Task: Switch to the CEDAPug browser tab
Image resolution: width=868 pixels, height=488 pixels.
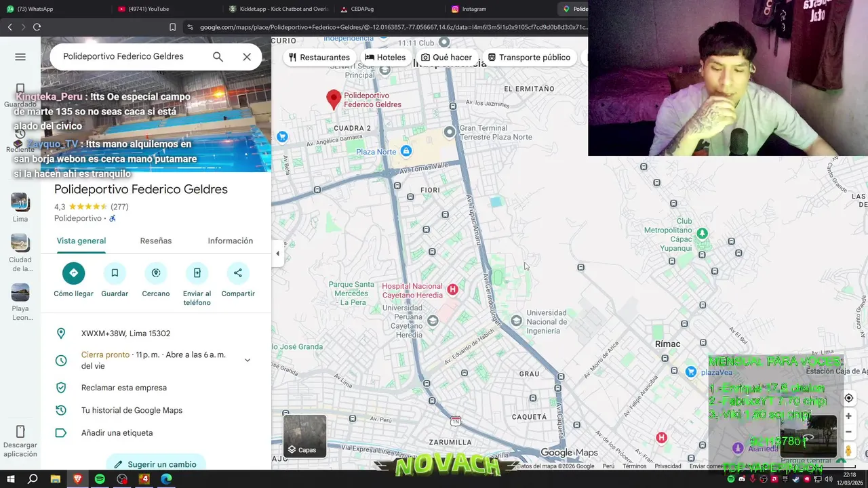Action: coord(390,9)
